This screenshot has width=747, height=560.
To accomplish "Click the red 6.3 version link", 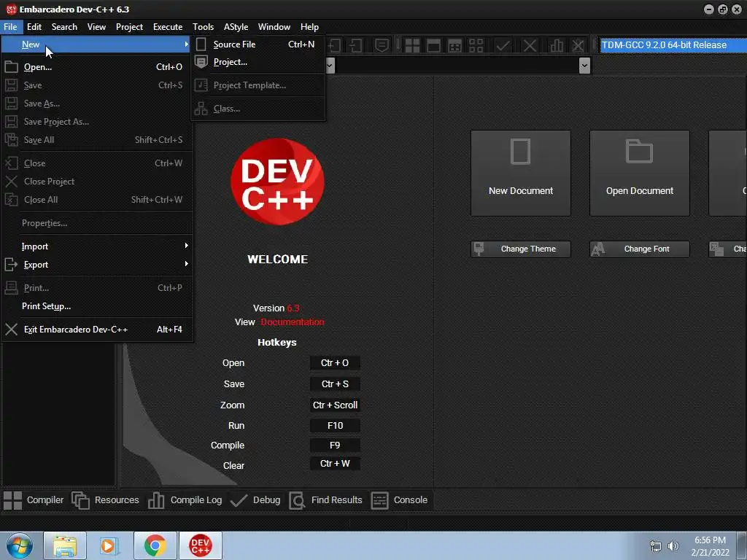I will [293, 308].
